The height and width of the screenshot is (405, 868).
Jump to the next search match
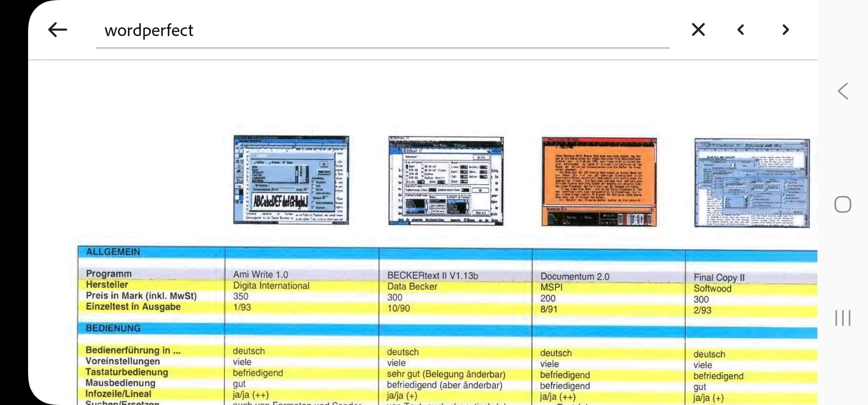point(786,30)
